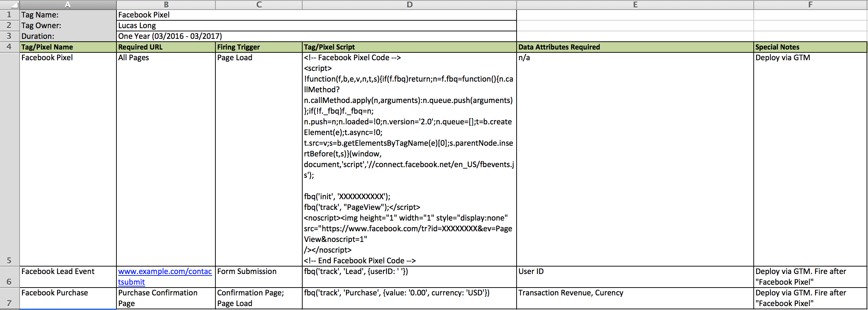Select column B header
The height and width of the screenshot is (310, 868).
[166, 5]
